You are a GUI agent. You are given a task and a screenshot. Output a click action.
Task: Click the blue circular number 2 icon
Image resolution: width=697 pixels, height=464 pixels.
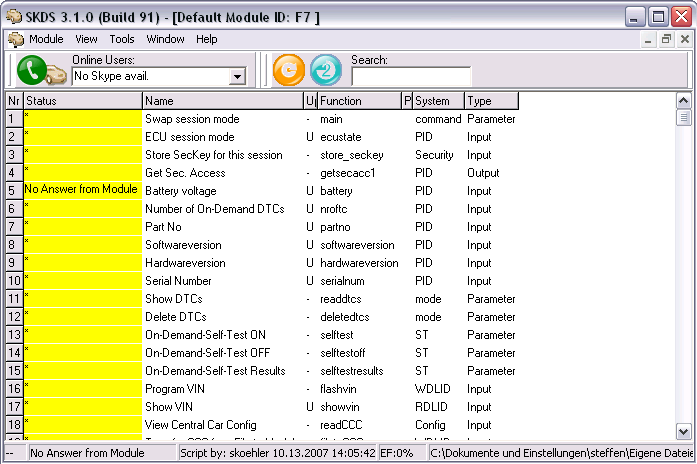coord(326,70)
